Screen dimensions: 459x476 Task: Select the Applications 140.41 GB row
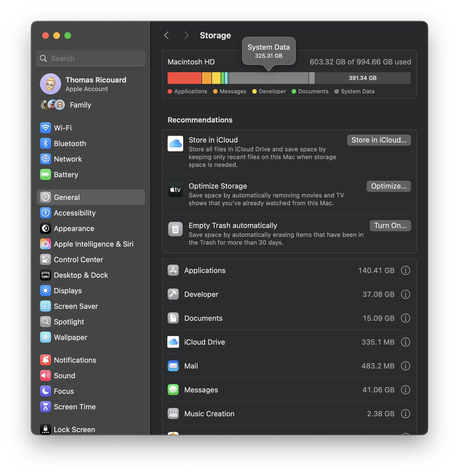(289, 271)
